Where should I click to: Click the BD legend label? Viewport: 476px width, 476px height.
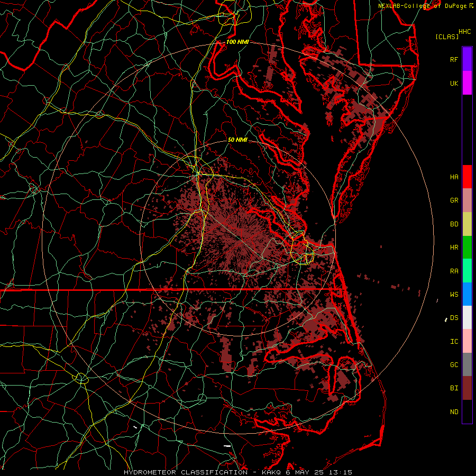coord(454,224)
